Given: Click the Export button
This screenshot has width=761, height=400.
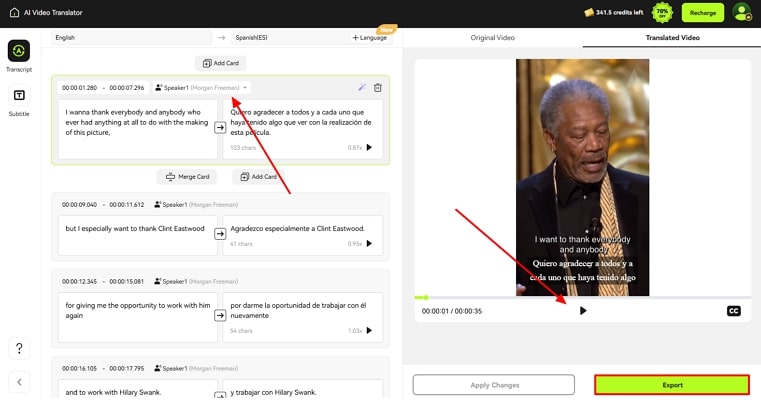Looking at the screenshot, I should pyautogui.click(x=672, y=385).
